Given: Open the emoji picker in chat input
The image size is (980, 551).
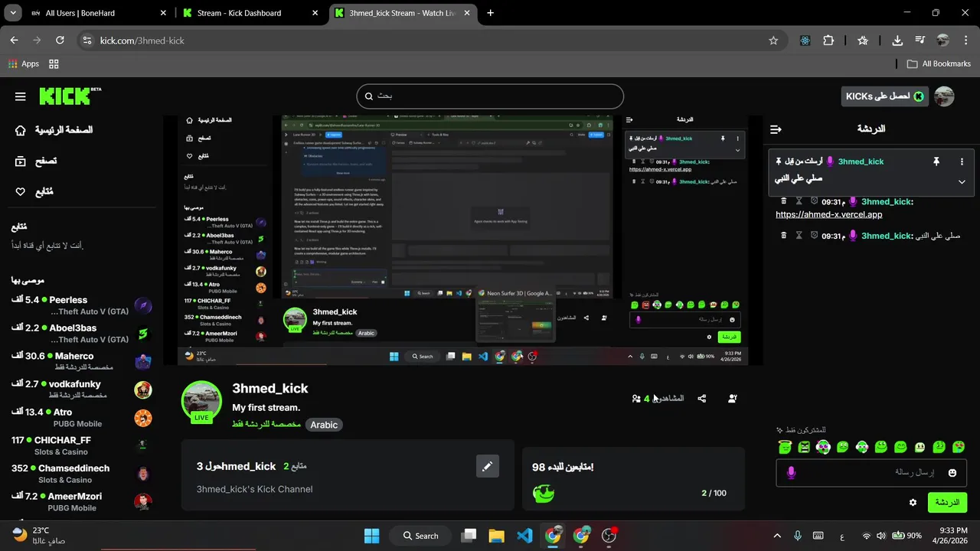Looking at the screenshot, I should [952, 473].
